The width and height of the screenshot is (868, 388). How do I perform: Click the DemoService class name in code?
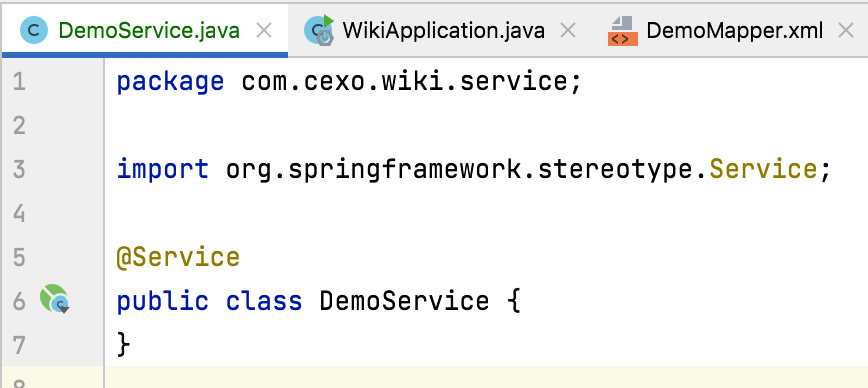pos(405,301)
